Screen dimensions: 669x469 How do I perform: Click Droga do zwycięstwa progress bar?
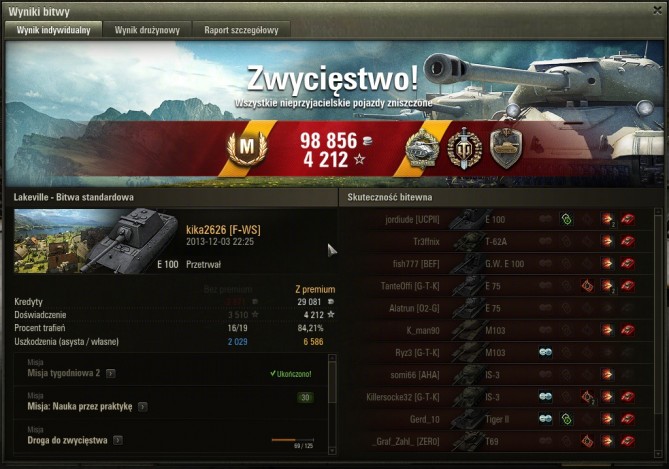(292, 440)
